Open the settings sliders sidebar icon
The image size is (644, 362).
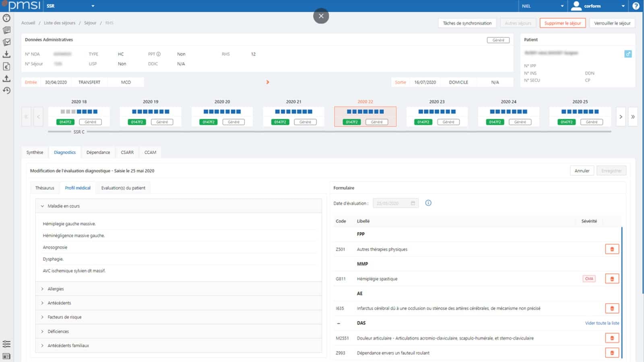[x=6, y=344]
